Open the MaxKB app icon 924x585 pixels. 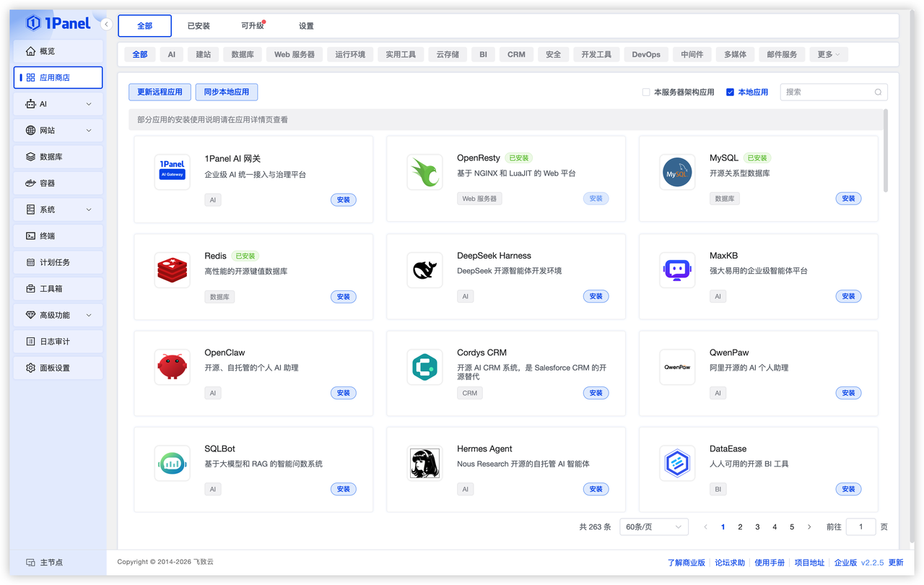coord(677,269)
